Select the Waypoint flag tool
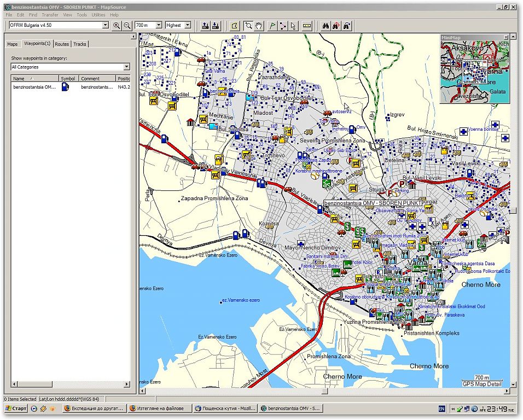This screenshot has height=420, width=523. (x=272, y=25)
